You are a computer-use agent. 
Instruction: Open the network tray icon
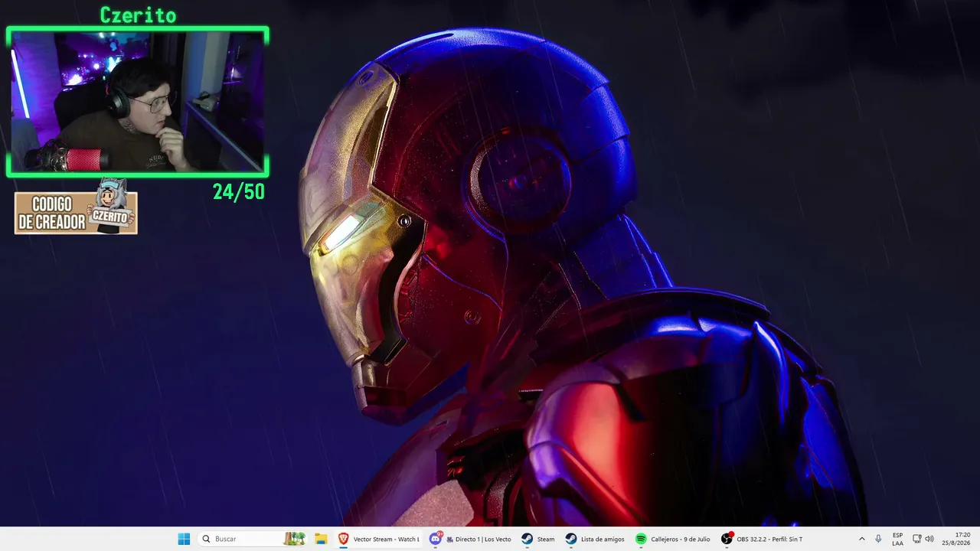point(916,539)
